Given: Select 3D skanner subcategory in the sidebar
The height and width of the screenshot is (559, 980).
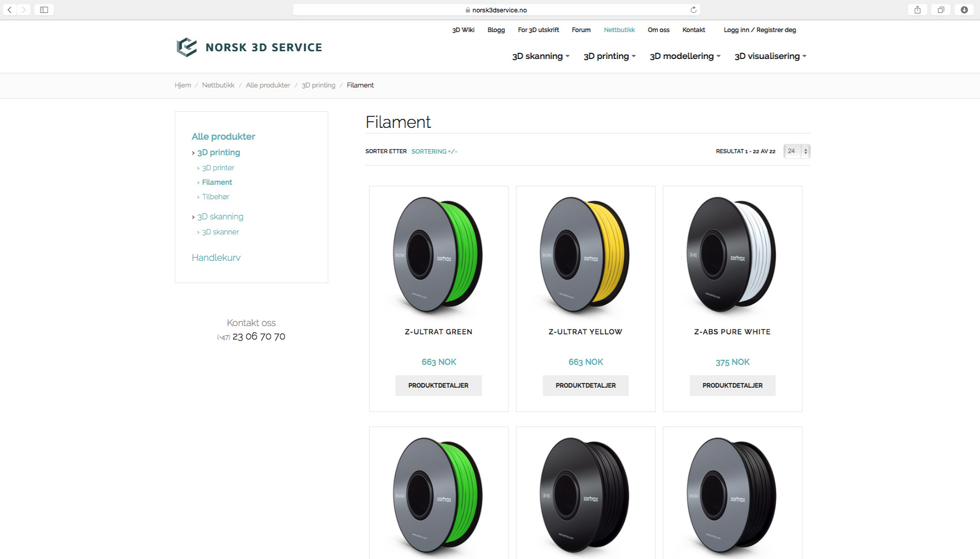Looking at the screenshot, I should 220,232.
